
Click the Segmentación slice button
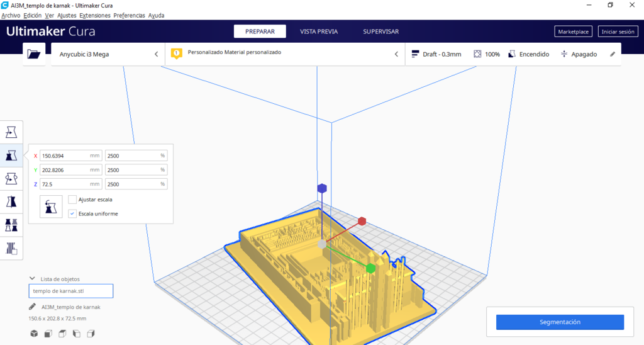coord(560,322)
